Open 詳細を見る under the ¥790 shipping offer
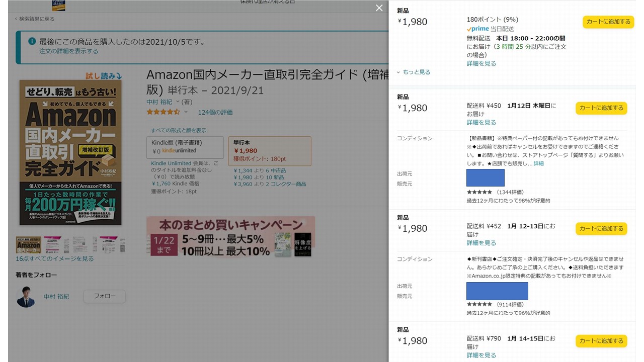Image resolution: width=644 pixels, height=362 pixels. 481,355
